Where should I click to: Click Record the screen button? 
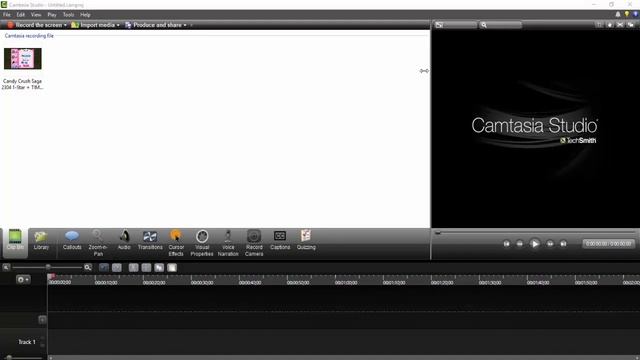34,25
